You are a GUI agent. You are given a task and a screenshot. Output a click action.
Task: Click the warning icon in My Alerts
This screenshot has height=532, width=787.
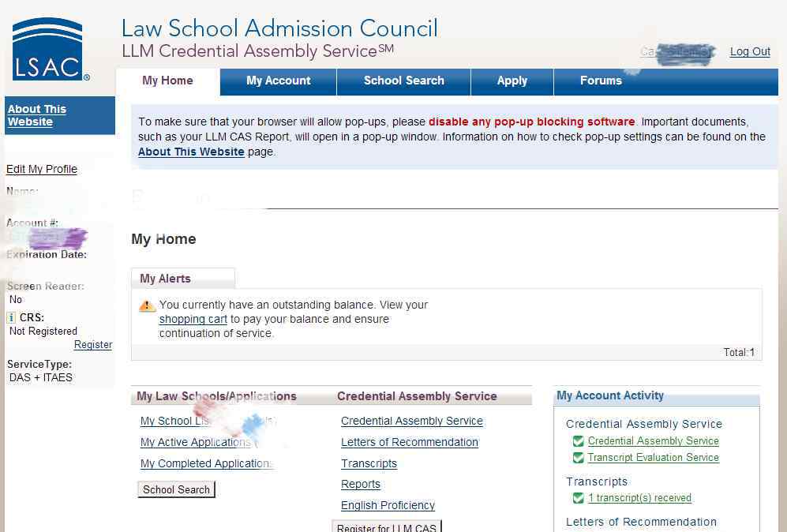click(147, 305)
